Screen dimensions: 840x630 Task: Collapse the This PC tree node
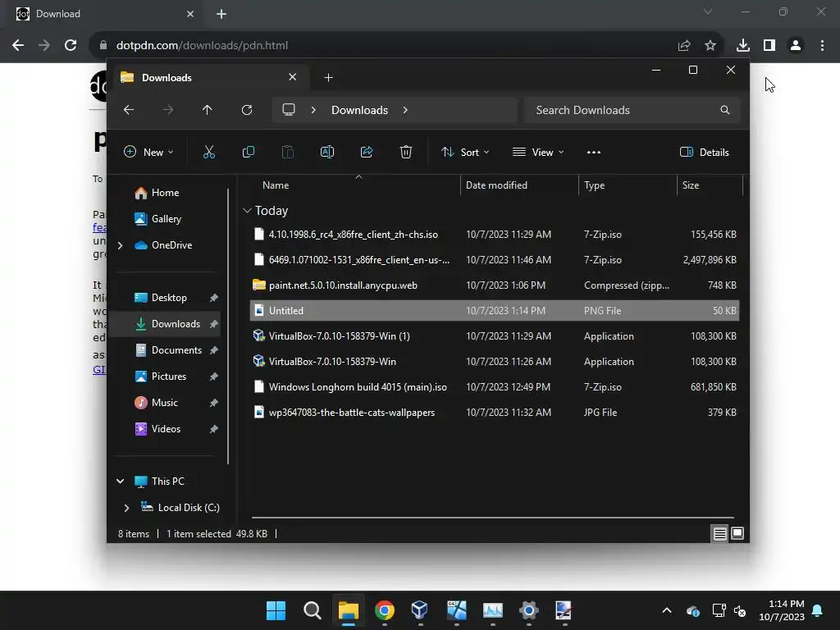[120, 481]
